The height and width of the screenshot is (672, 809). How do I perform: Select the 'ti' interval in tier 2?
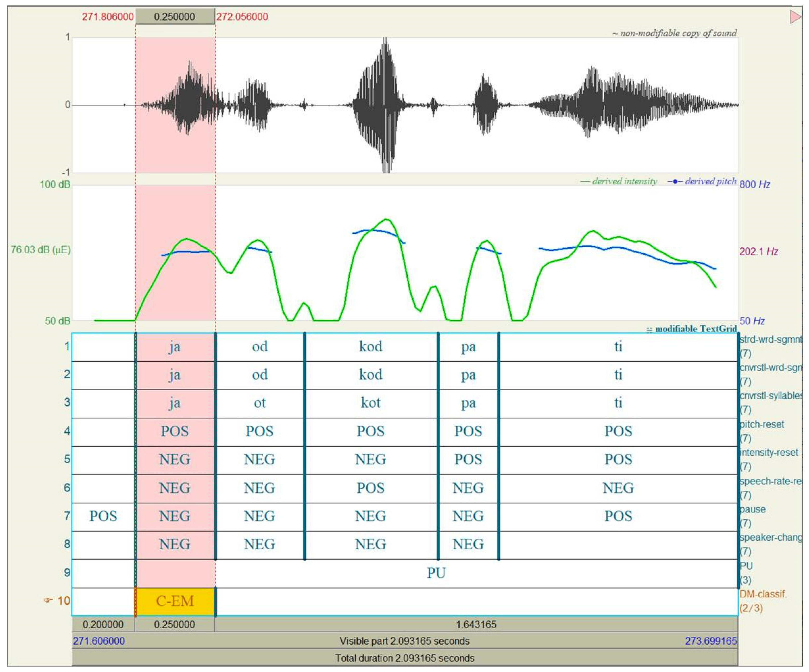coord(618,375)
